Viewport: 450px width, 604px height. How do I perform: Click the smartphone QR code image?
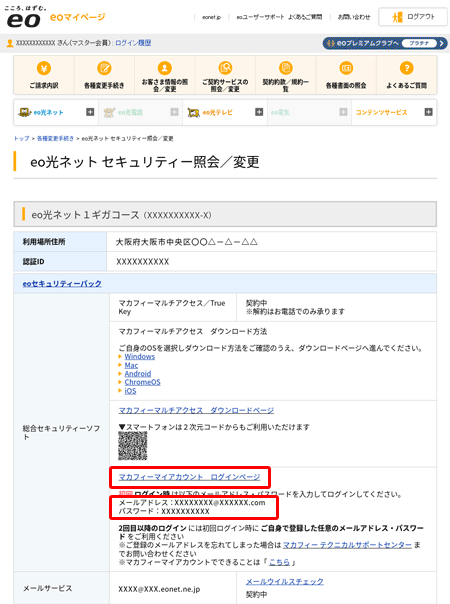coord(133,445)
